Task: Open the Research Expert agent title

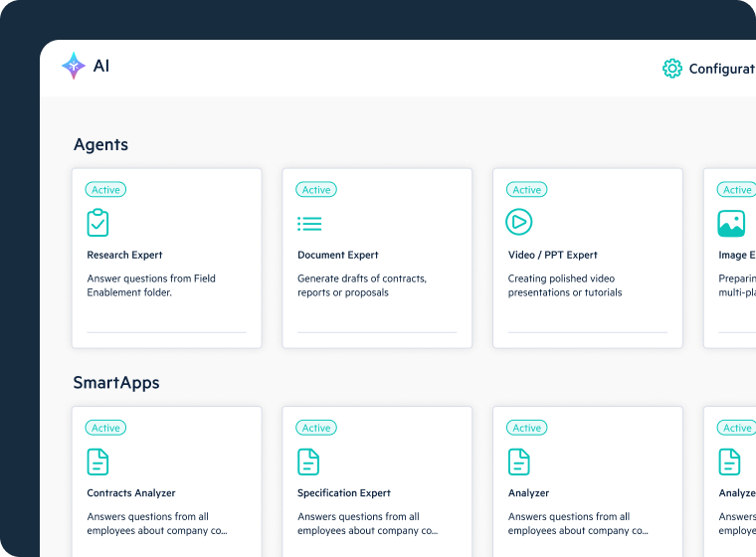Action: coord(124,255)
